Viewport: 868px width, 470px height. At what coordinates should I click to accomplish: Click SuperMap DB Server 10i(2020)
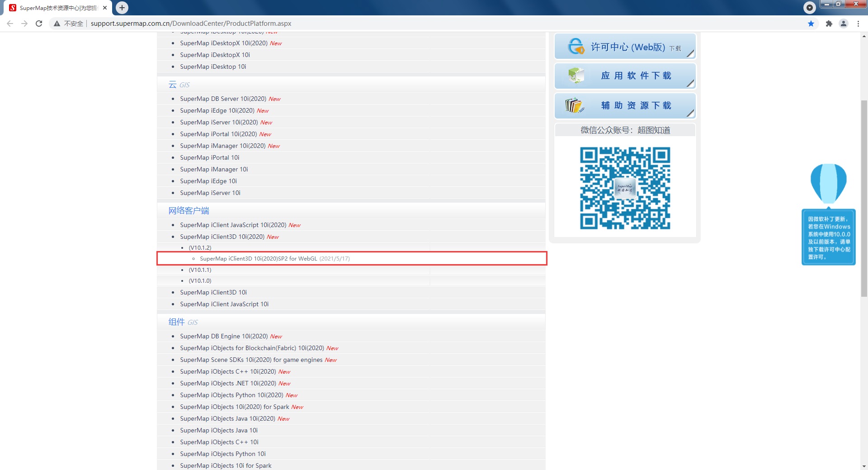tap(223, 99)
